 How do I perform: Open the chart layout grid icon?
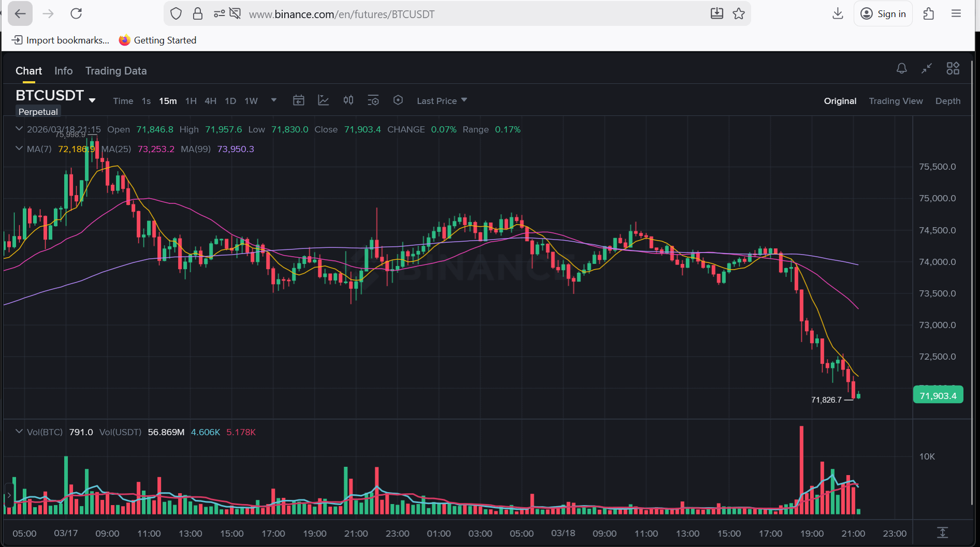tap(953, 68)
